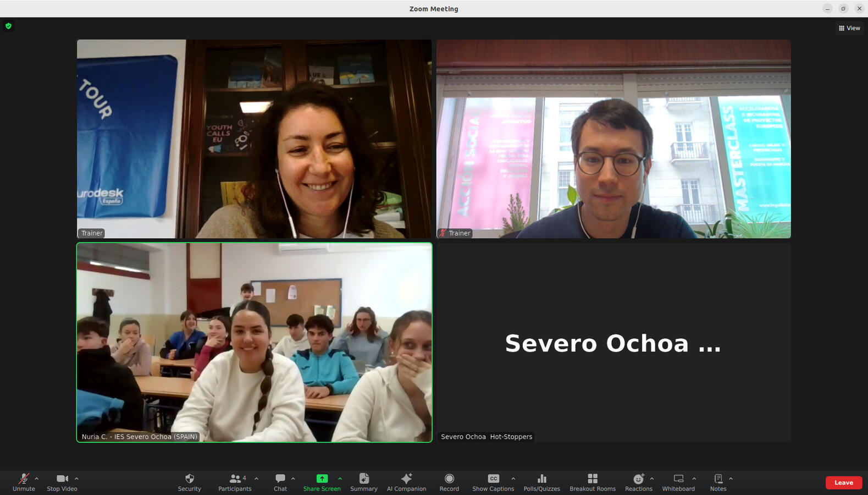Click the red Leave button
The height and width of the screenshot is (495, 868).
point(843,482)
